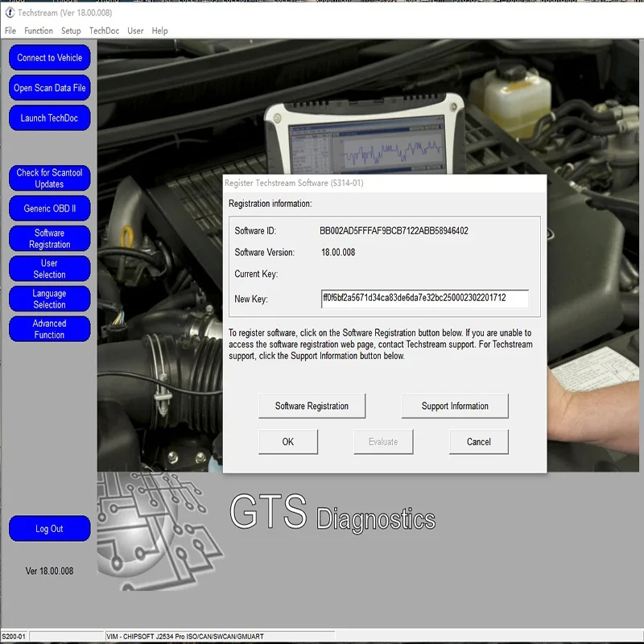Open User Selection
644x644 pixels.
coord(50,269)
